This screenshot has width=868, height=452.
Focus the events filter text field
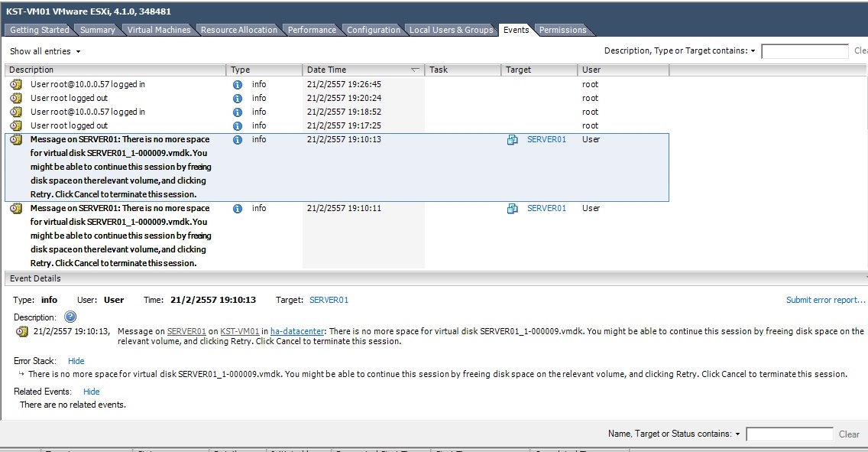805,51
